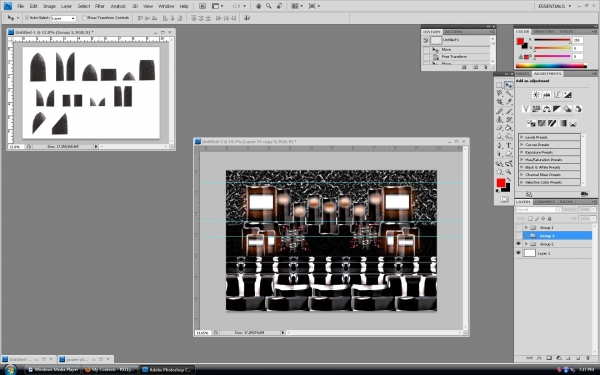The height and width of the screenshot is (375, 600).
Task: Select the Type tool
Action: click(509, 145)
